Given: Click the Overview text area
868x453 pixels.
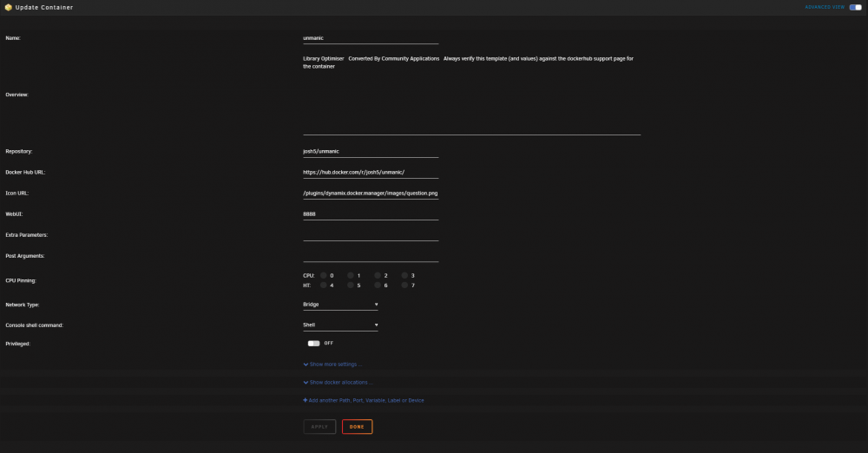Looking at the screenshot, I should tap(471, 94).
